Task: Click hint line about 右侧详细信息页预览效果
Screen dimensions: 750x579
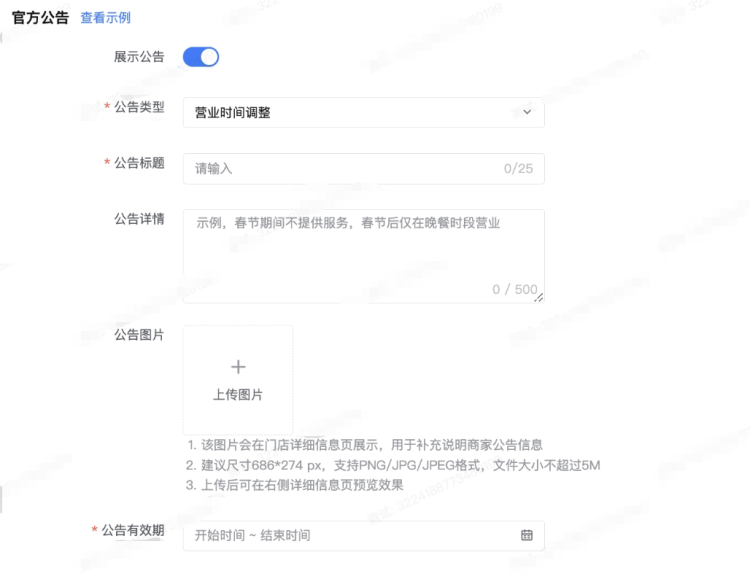Action: 295,485
